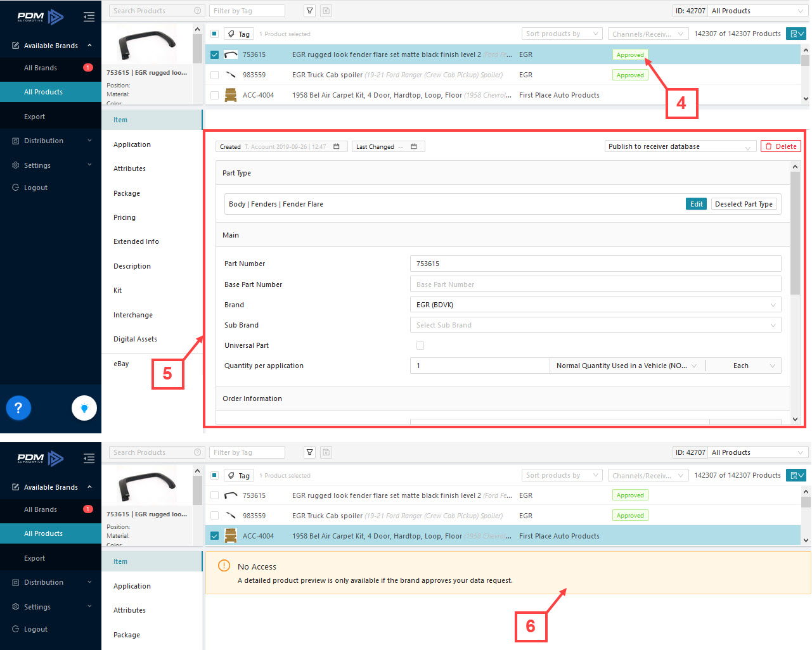Uncheck product ACC-4004 checkbox in lower list

pyautogui.click(x=214, y=536)
